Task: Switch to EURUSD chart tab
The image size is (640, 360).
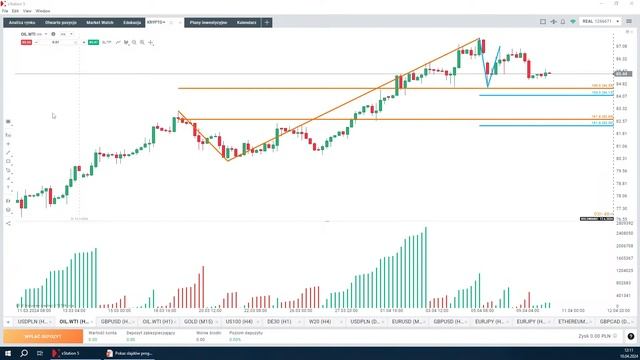Action: pyautogui.click(x=407, y=322)
